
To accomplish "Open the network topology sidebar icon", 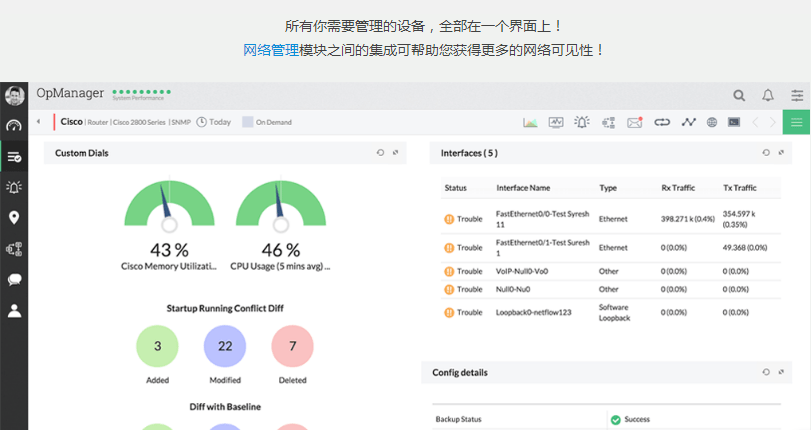I will click(x=14, y=249).
